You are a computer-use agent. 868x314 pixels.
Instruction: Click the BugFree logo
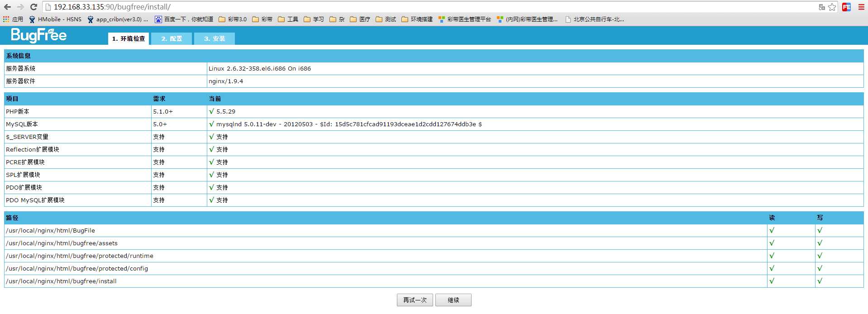pyautogui.click(x=38, y=35)
